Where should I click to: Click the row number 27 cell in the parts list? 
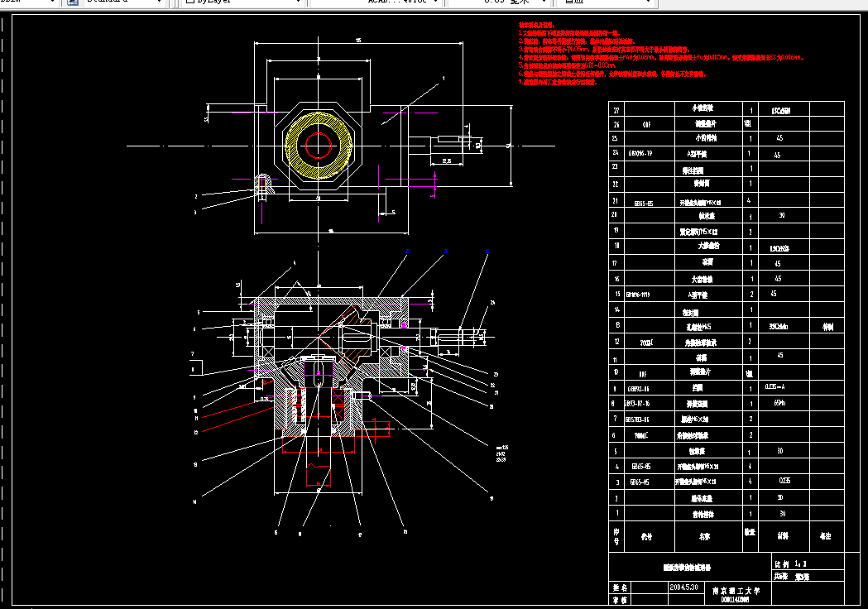click(x=616, y=110)
